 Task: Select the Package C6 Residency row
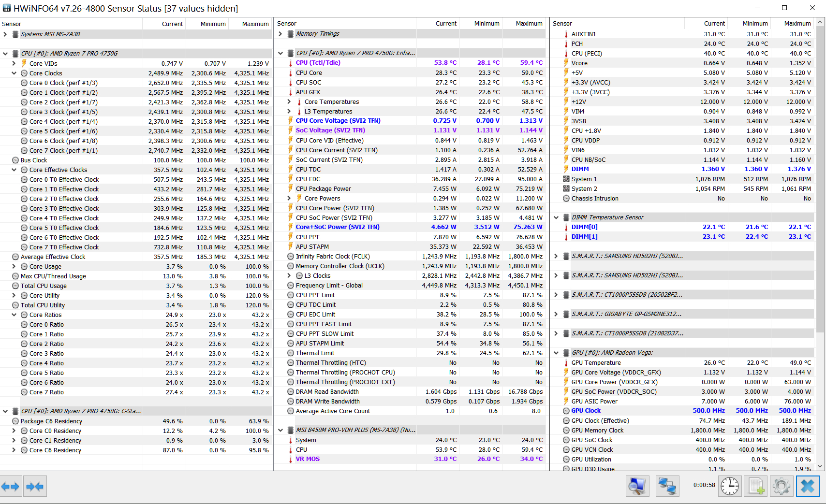[135, 421]
